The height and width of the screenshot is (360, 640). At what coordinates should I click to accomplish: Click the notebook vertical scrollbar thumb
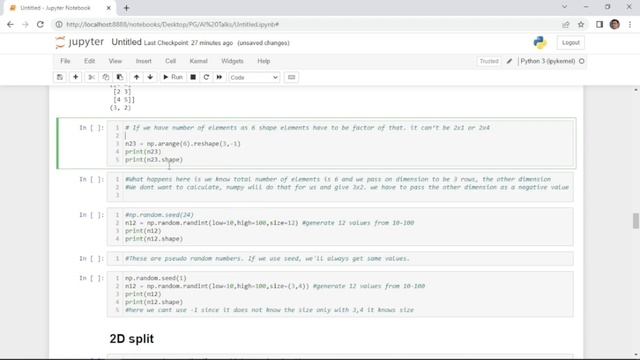coord(636,221)
